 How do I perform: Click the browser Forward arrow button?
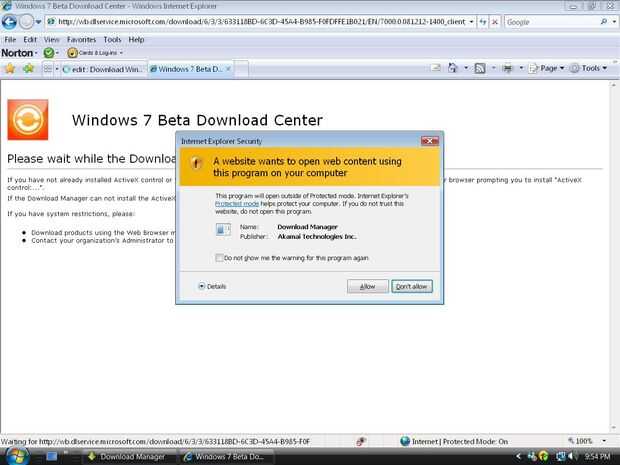(26, 22)
